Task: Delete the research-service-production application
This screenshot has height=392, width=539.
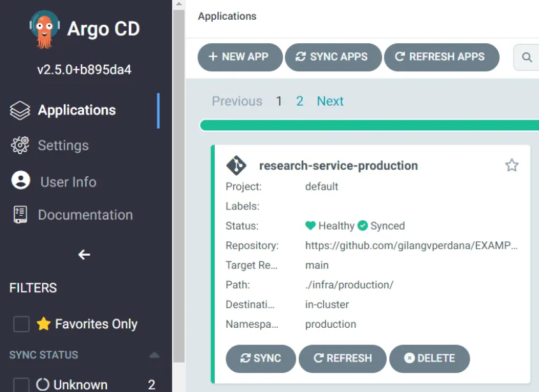Action: pyautogui.click(x=429, y=358)
